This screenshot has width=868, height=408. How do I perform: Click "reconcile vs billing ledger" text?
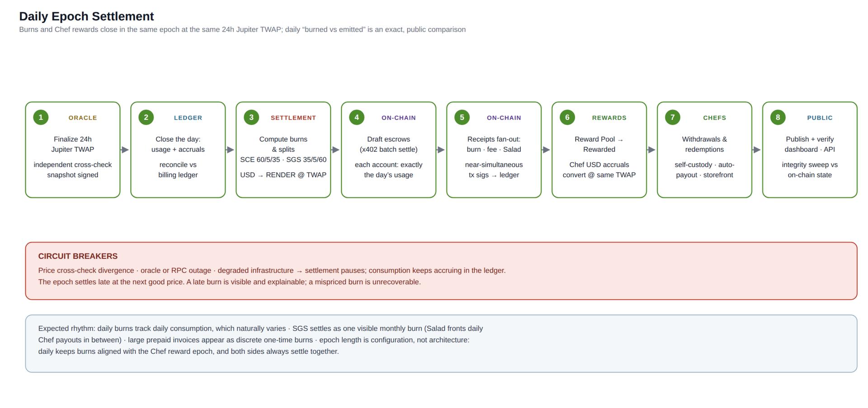pyautogui.click(x=178, y=170)
